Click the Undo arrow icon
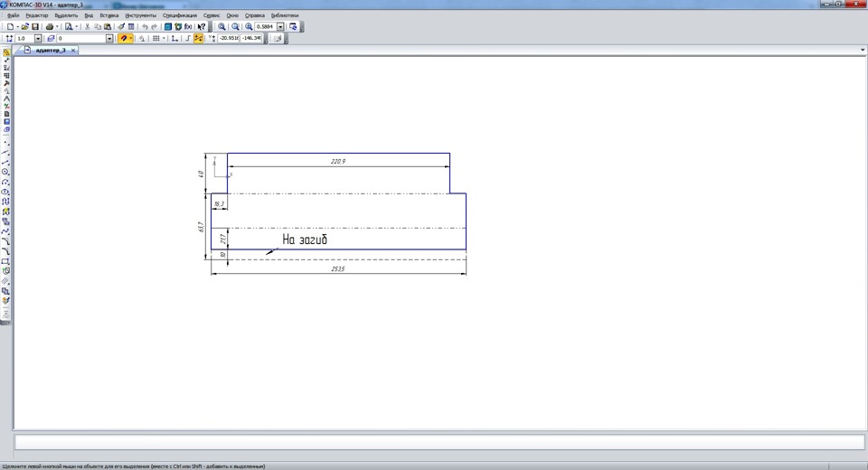Screen dimensions: 868x470 click(145, 26)
